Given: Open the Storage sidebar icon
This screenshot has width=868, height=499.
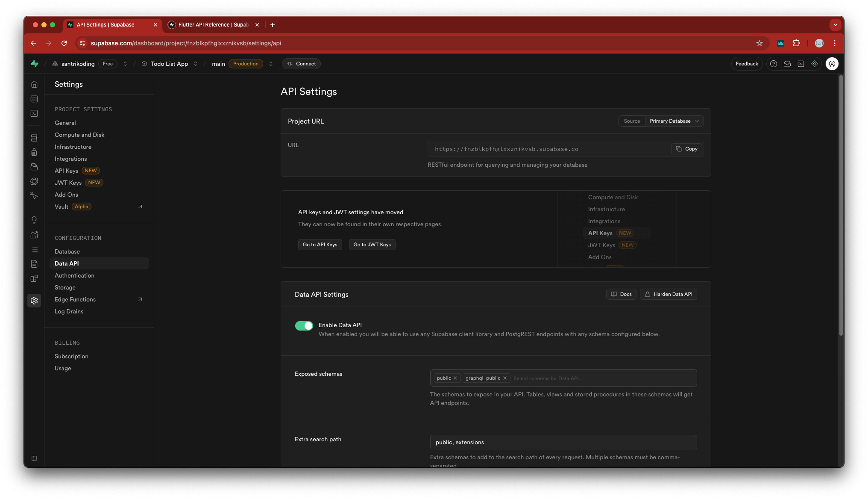Looking at the screenshot, I should (34, 167).
